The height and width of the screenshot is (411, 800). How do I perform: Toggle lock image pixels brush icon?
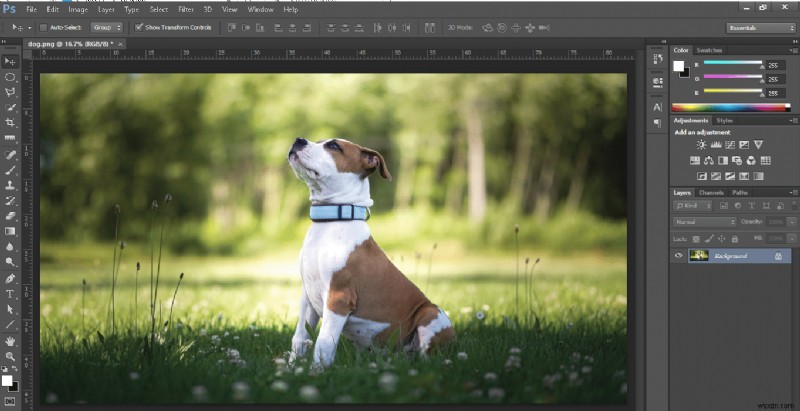[x=709, y=239]
